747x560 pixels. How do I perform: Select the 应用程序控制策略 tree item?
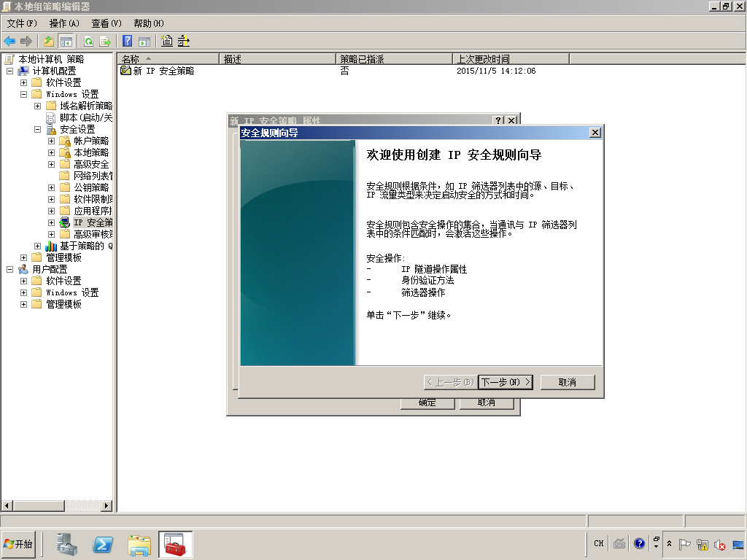93,211
